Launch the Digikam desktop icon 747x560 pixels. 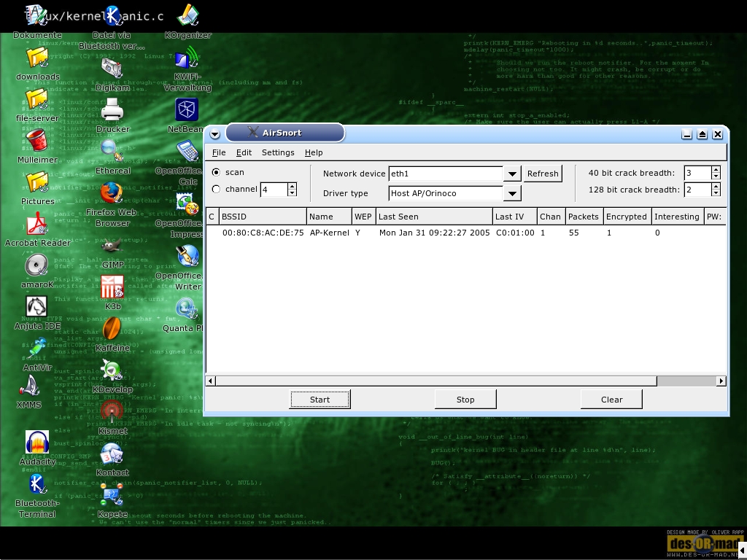tap(112, 68)
